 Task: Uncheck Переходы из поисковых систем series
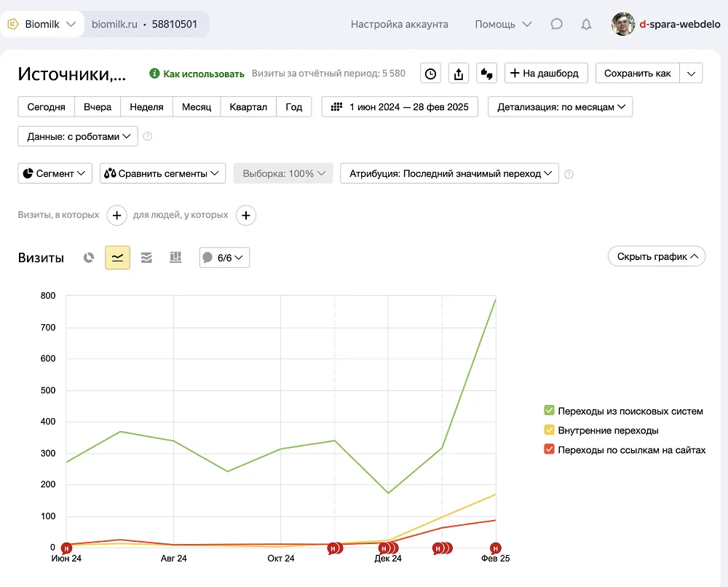550,411
